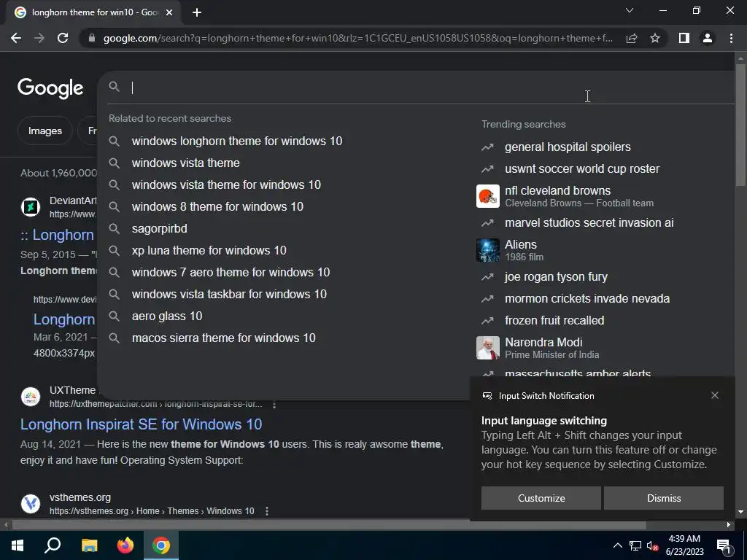Open Chrome's three-dot menu
The width and height of the screenshot is (747, 560).
[731, 38]
